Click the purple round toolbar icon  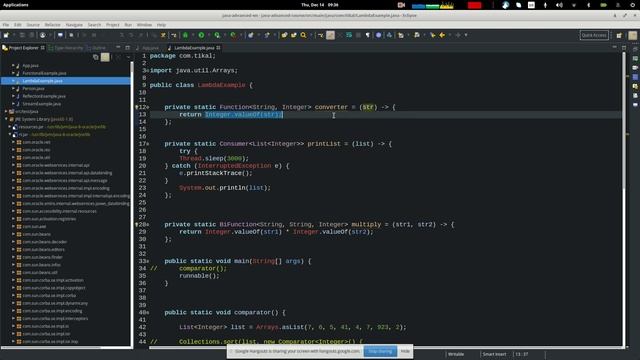tap(378, 36)
